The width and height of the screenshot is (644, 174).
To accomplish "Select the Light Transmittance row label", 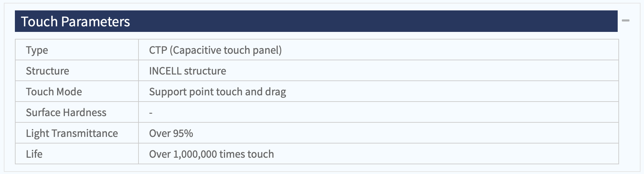I will coord(72,133).
